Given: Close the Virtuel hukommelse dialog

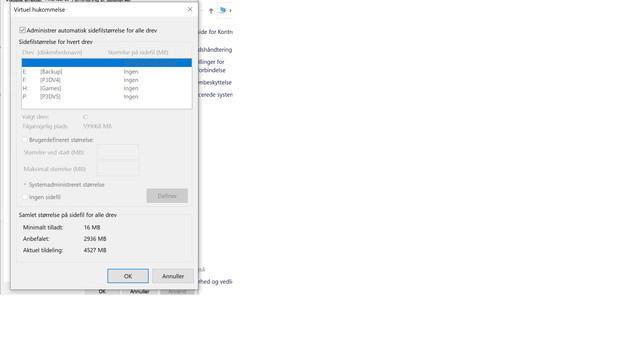Looking at the screenshot, I should click(x=190, y=9).
